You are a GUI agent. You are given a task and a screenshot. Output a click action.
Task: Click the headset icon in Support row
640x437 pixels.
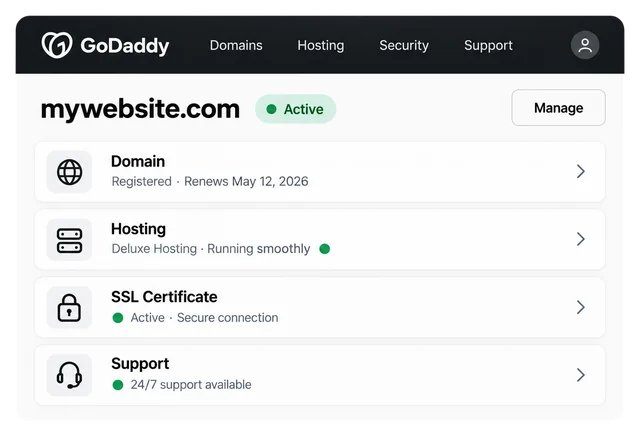(69, 375)
